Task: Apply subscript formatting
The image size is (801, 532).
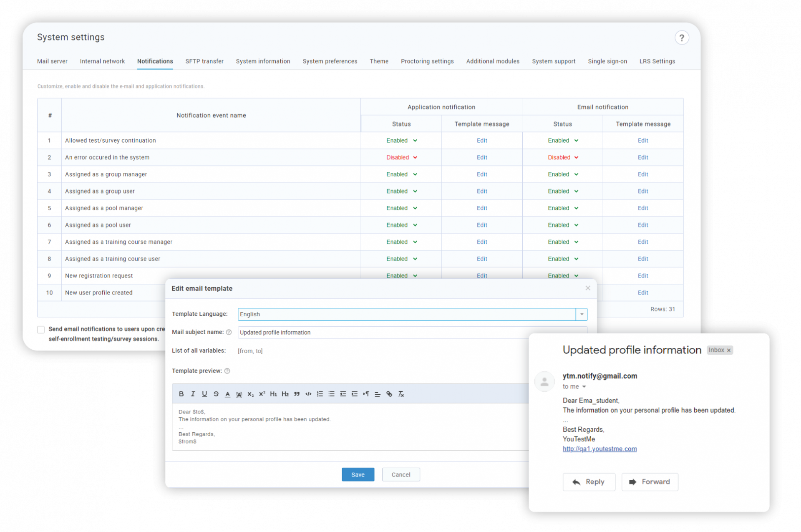Action: tap(251, 394)
